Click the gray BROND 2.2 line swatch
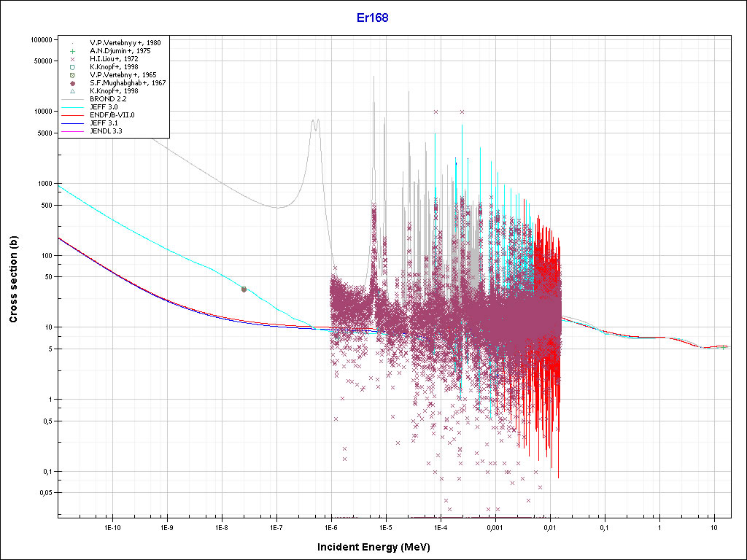This screenshot has height=560, width=747. click(73, 99)
